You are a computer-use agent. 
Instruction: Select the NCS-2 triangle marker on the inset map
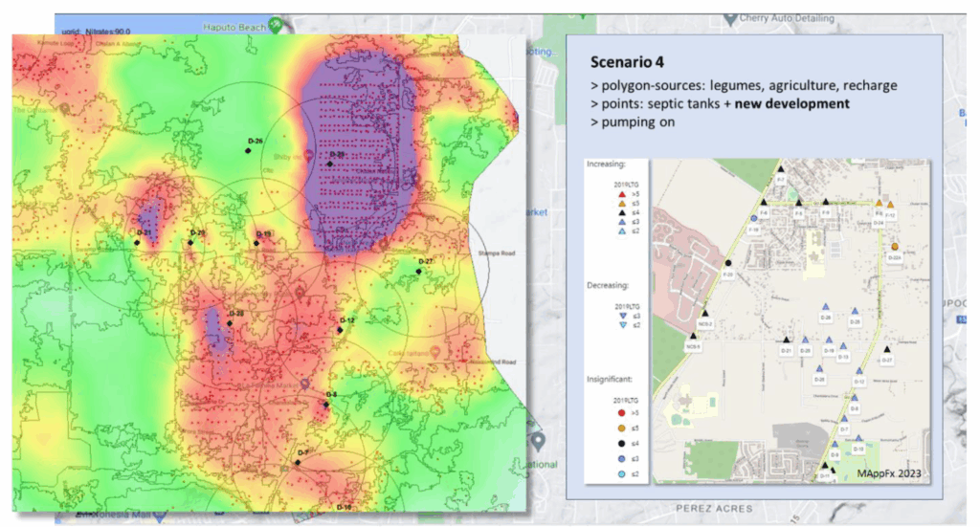(704, 315)
